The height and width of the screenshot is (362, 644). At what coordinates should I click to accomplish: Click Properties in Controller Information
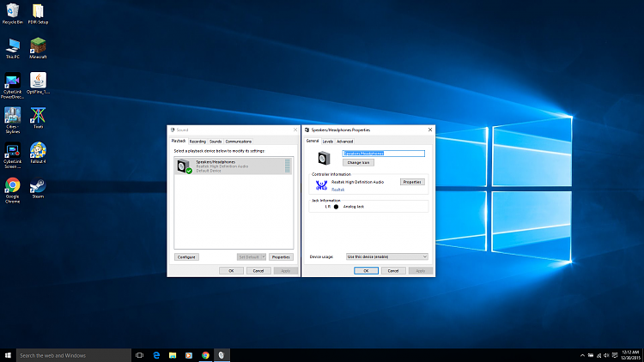click(412, 182)
